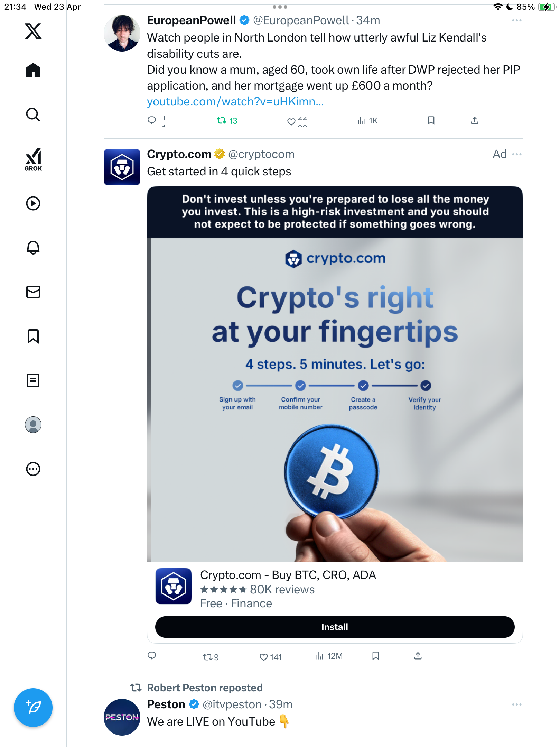
Task: Install the Crypto.com app
Action: click(335, 627)
